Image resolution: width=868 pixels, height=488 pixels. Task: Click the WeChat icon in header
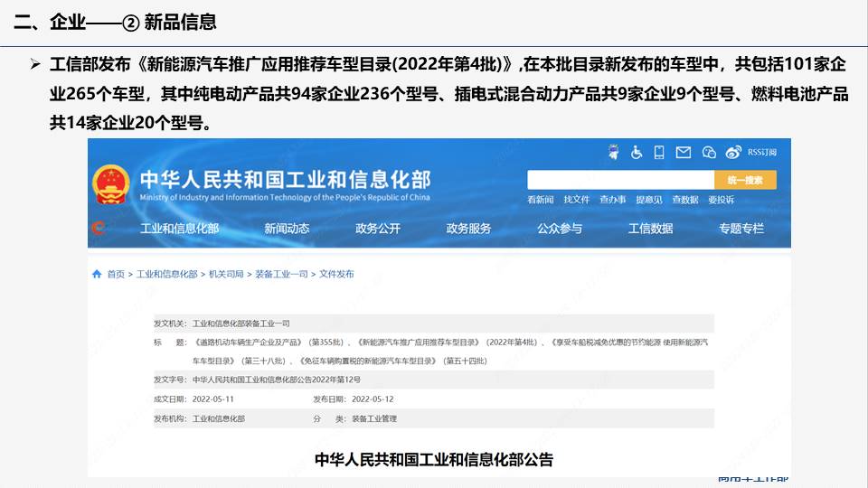(709, 153)
